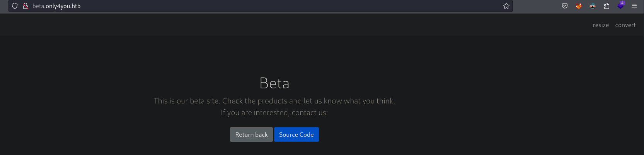This screenshot has height=155, width=644.
Task: Save the page to Pocket
Action: [x=565, y=6]
